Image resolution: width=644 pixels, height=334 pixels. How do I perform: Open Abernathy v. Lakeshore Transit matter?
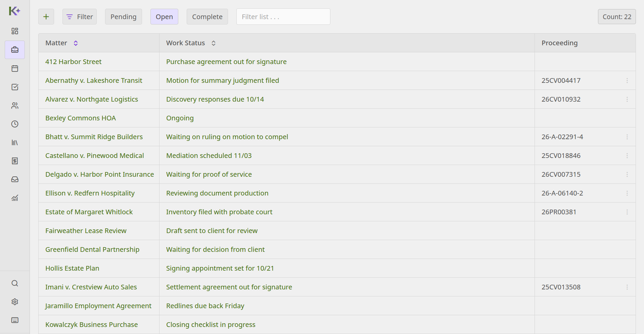pos(94,80)
